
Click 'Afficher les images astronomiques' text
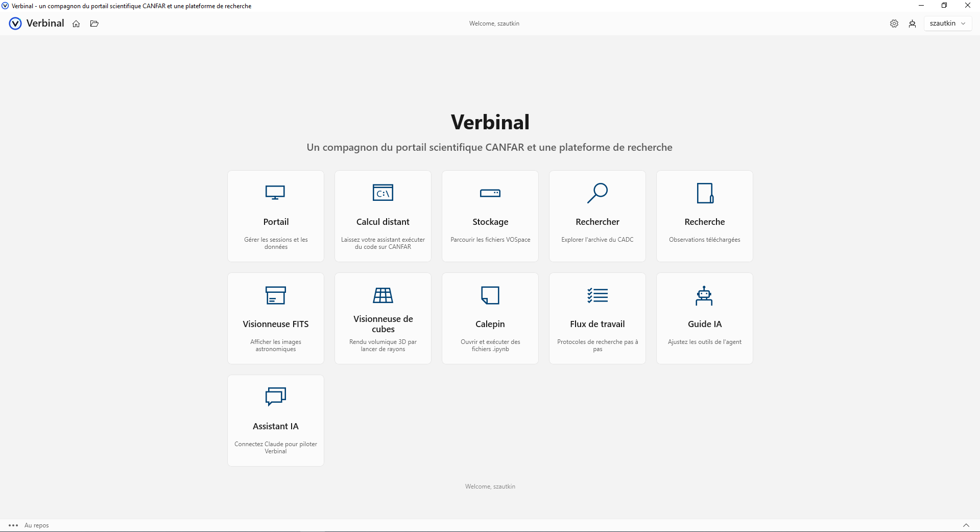click(276, 345)
